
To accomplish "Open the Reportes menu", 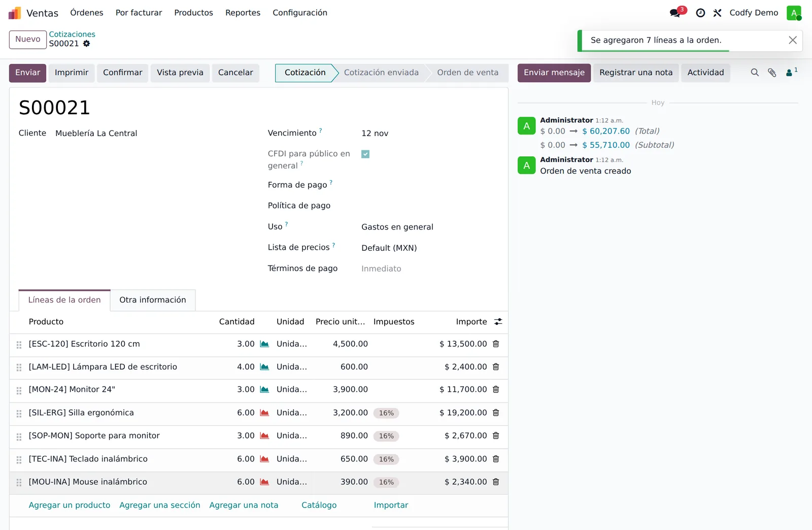I will point(243,13).
